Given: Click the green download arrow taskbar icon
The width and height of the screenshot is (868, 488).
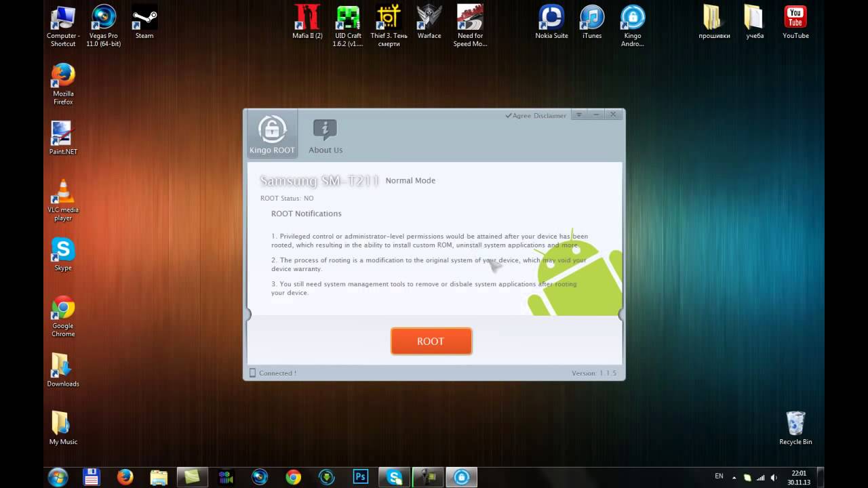Looking at the screenshot, I should (327, 477).
